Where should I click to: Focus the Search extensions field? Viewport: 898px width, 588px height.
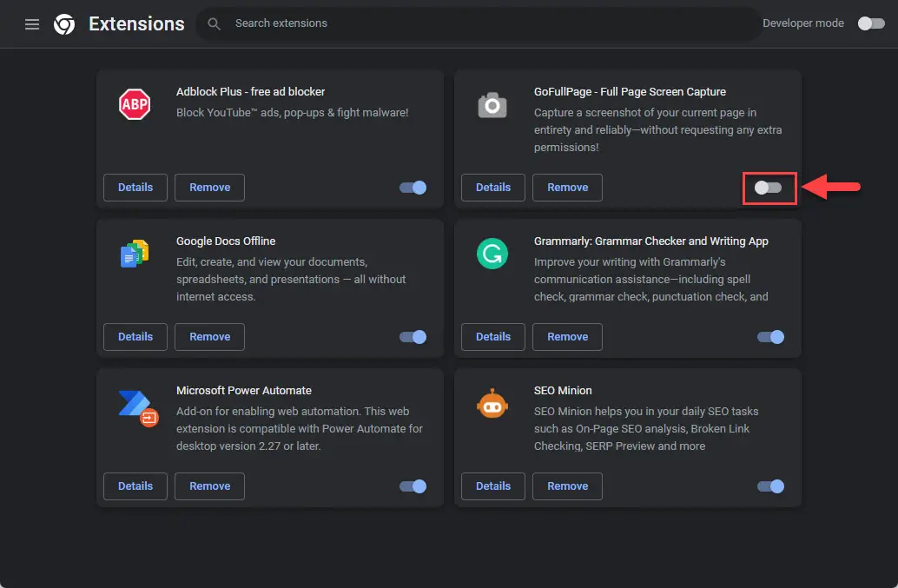[479, 23]
